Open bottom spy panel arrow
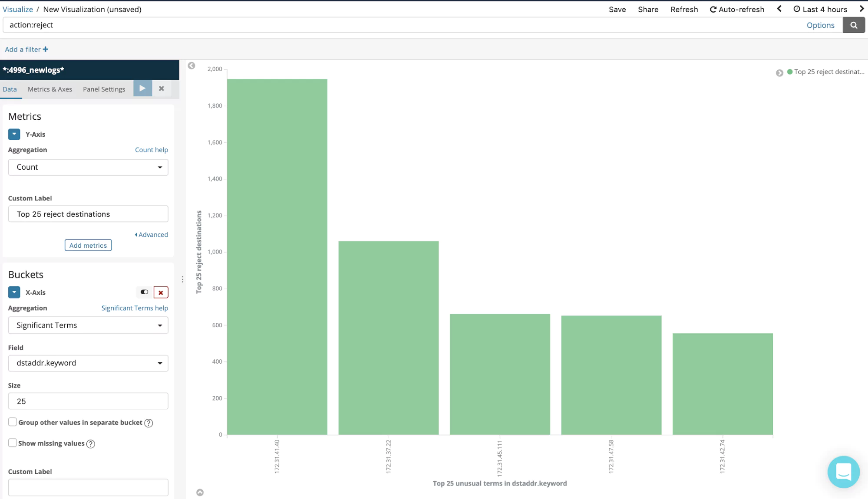This screenshot has width=868, height=499. point(200,492)
